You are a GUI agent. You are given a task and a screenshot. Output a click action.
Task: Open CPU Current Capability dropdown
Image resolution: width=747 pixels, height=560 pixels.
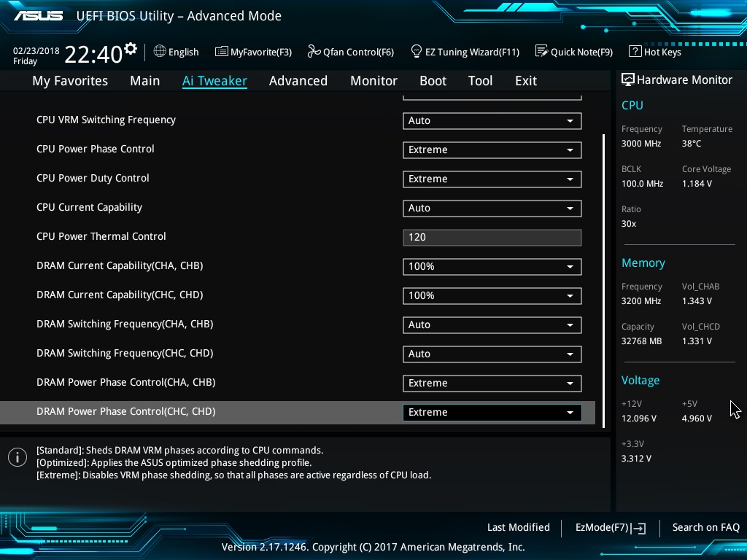click(x=492, y=208)
